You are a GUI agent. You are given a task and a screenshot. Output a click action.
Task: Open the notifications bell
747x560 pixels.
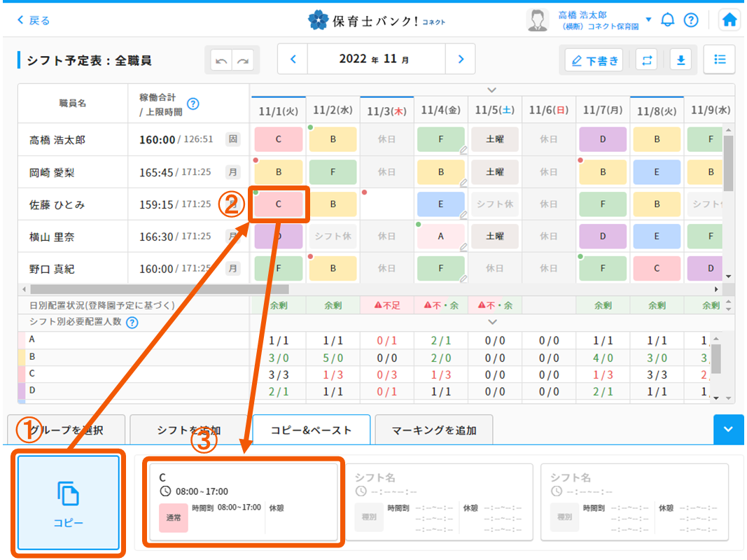(x=667, y=20)
